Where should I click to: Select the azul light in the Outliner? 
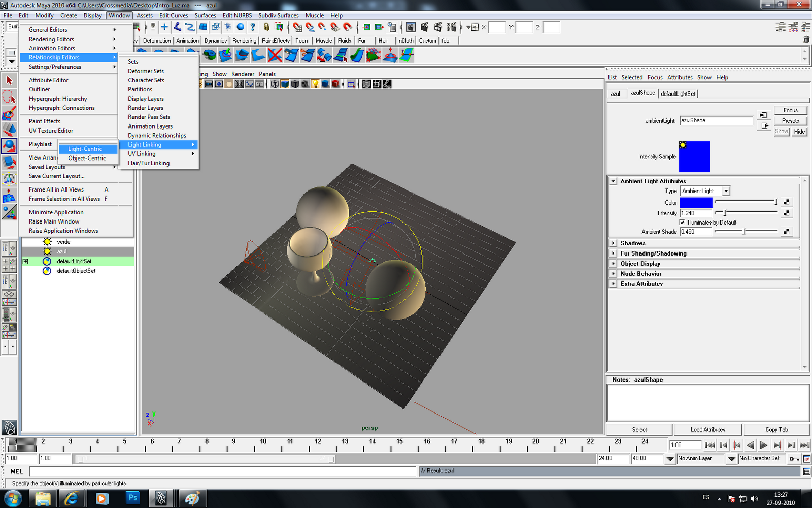pyautogui.click(x=62, y=251)
